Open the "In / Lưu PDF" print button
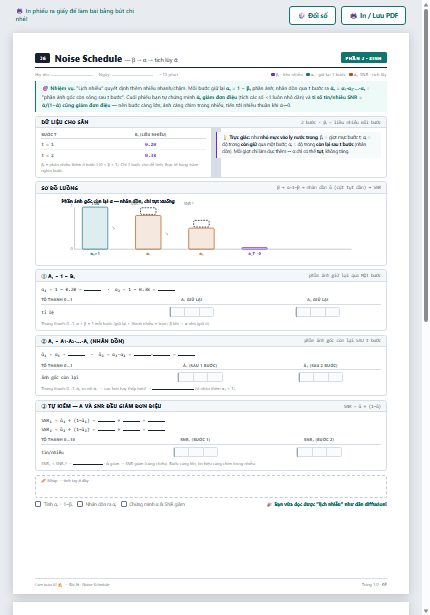Viewport: 430px width, 615px height. click(x=373, y=16)
